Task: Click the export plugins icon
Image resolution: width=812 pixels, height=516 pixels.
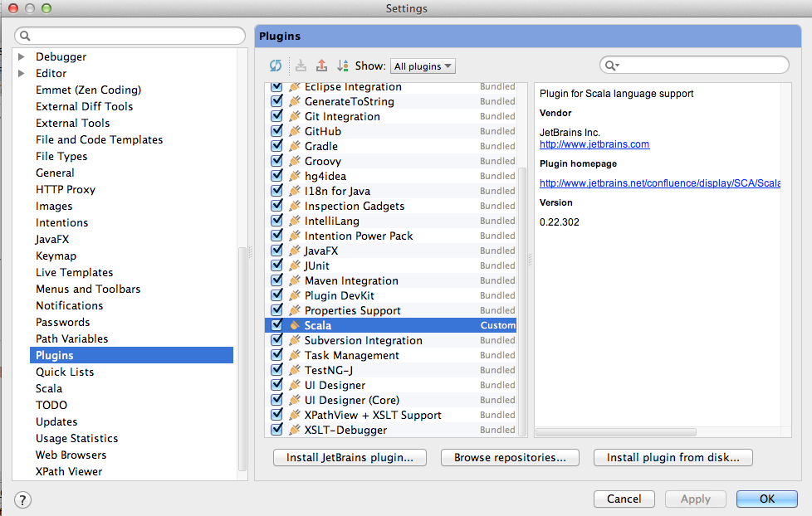Action: 321,66
